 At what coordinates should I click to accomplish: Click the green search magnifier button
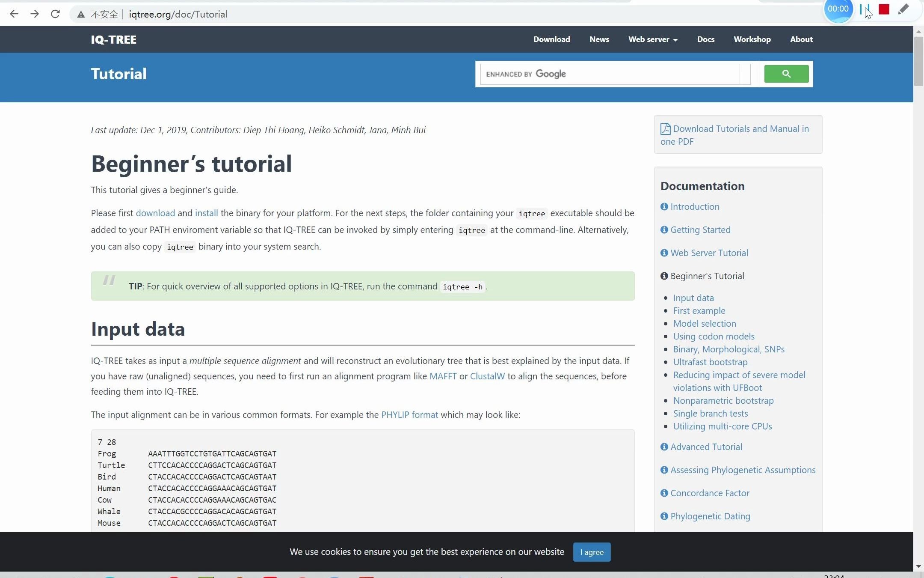pos(786,74)
